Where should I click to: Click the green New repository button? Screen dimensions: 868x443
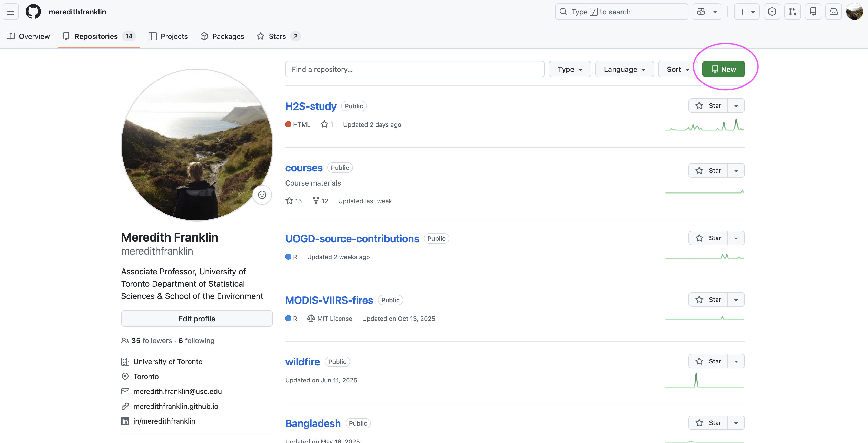click(723, 69)
